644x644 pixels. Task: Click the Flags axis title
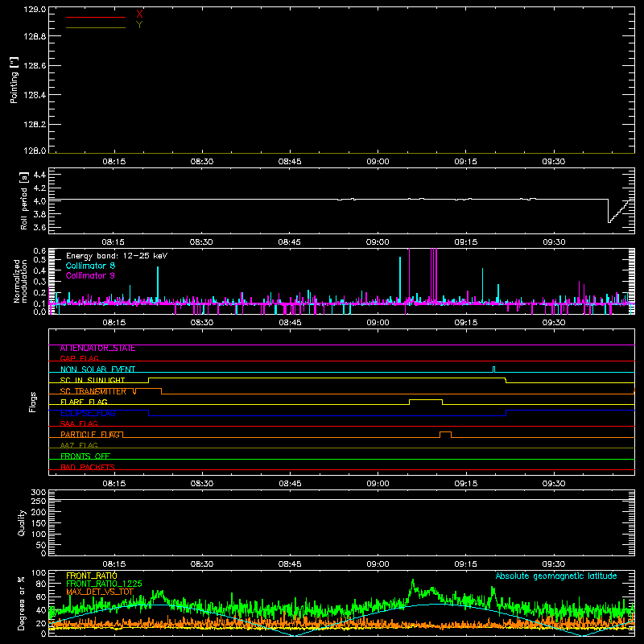click(33, 402)
